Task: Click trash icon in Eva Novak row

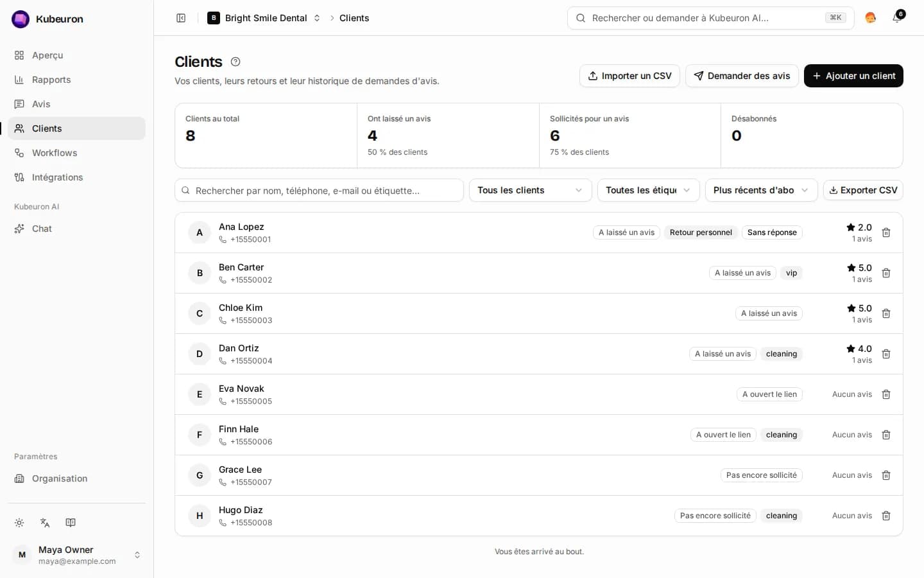Action: [x=886, y=394]
